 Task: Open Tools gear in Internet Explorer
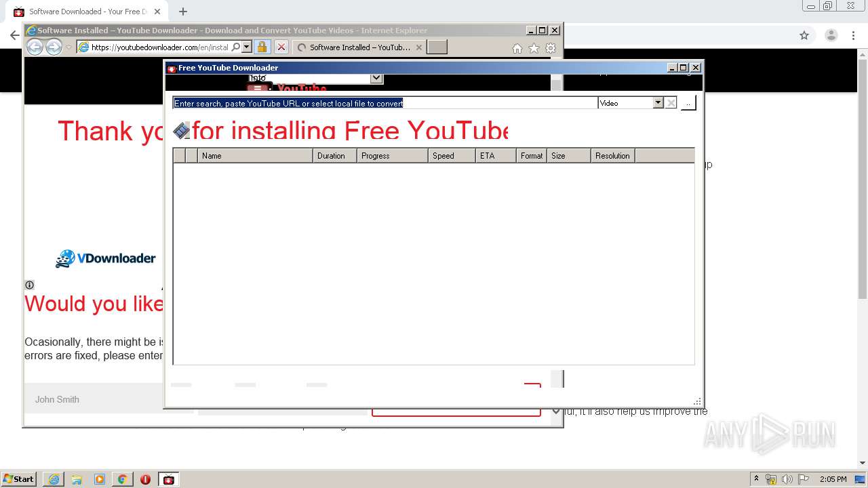551,48
